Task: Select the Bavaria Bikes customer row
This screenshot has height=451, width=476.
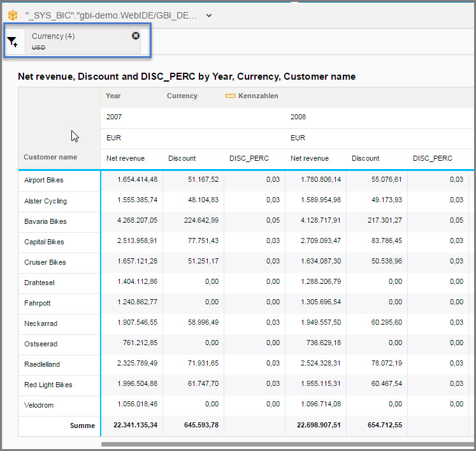Action: tap(45, 221)
